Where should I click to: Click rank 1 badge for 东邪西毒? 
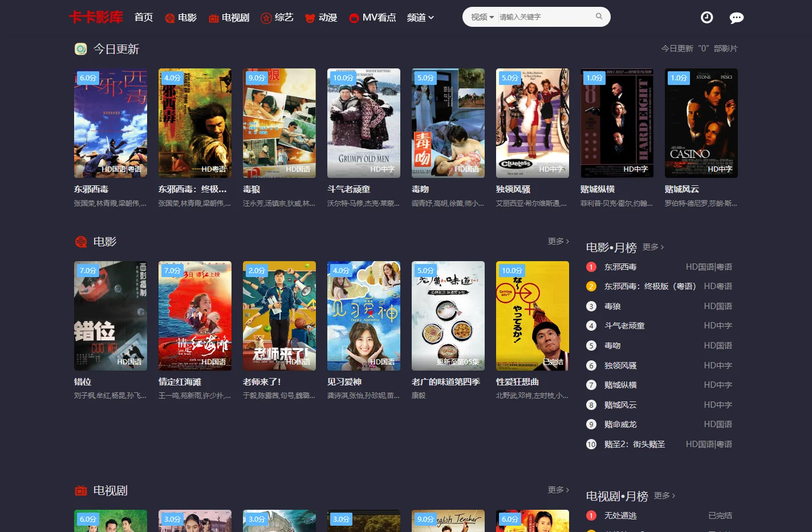591,267
